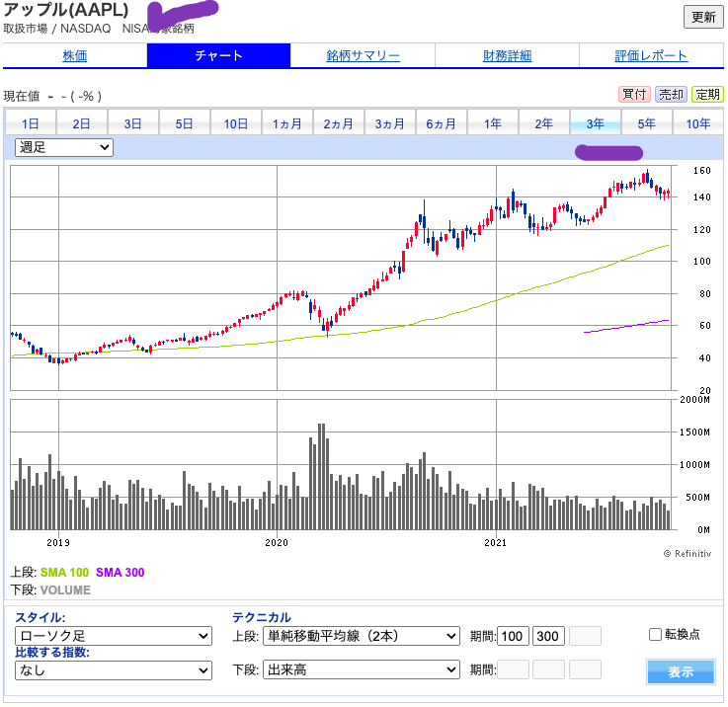Click the 表示 display button
The image size is (728, 707).
(681, 671)
